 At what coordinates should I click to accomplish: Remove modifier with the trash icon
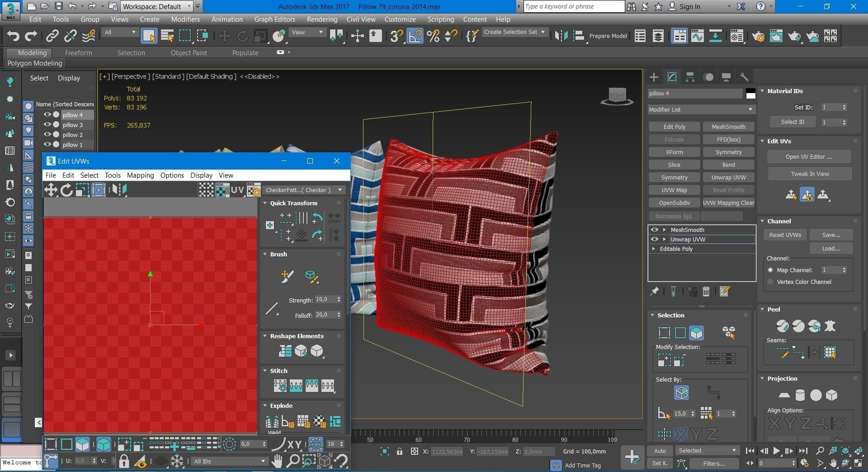point(706,292)
